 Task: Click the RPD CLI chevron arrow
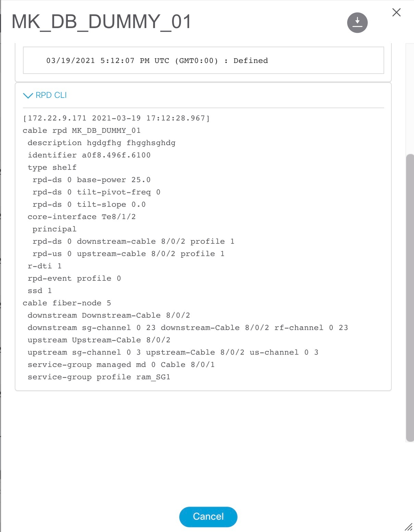coord(27,96)
